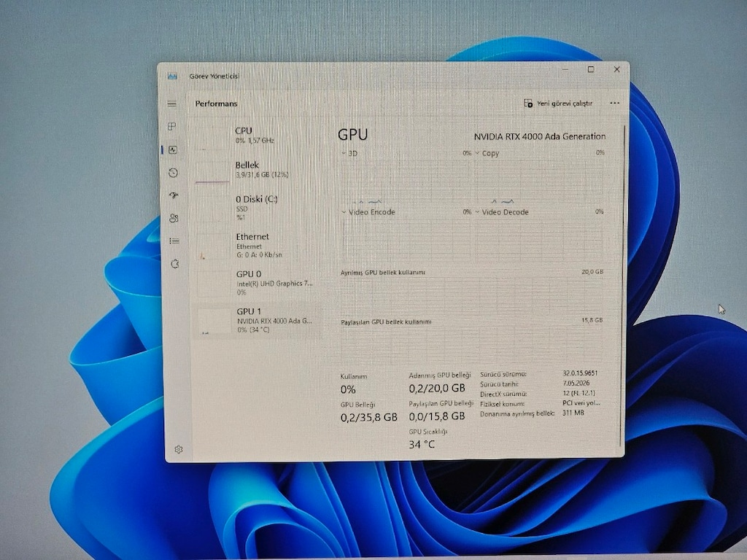Select GPU 1 NVIDIA RTX 4000 entry
Screen dimensions: 747x560
[259, 320]
